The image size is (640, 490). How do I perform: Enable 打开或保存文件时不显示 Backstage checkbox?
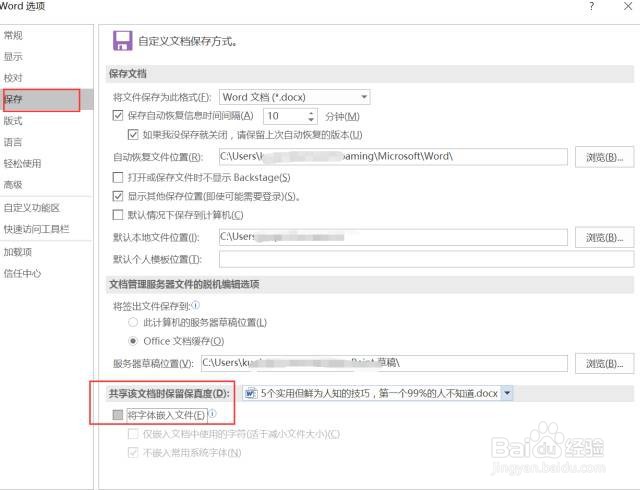pyautogui.click(x=118, y=177)
